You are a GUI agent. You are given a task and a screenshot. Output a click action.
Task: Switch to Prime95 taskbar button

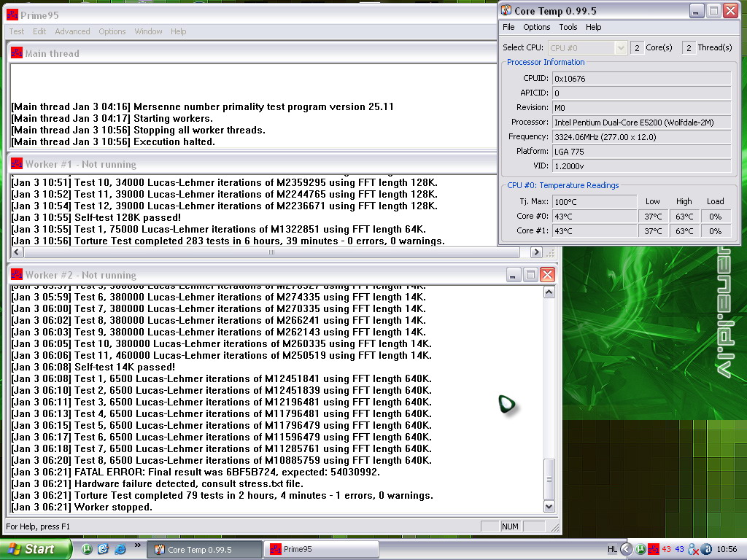click(322, 550)
